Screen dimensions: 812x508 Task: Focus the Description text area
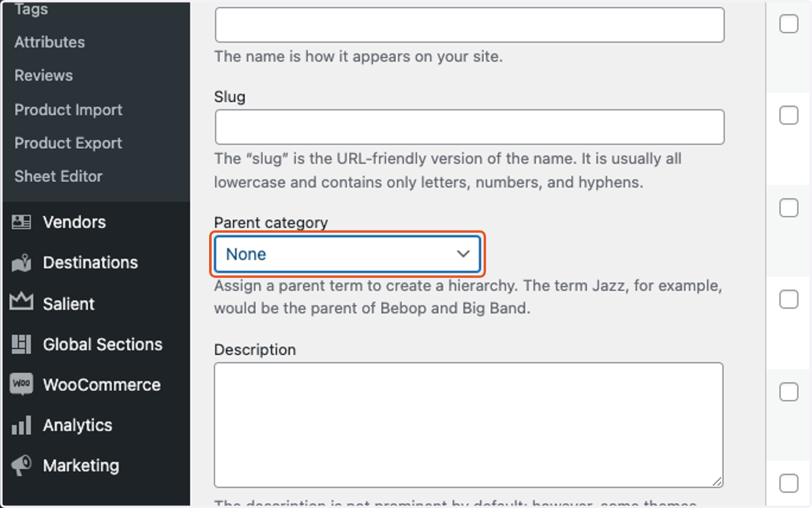coord(468,425)
